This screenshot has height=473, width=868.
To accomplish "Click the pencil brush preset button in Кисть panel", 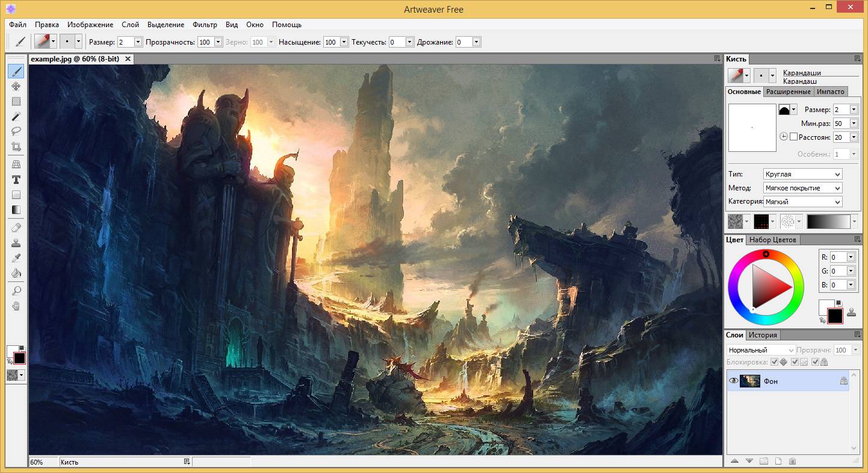I will [739, 75].
